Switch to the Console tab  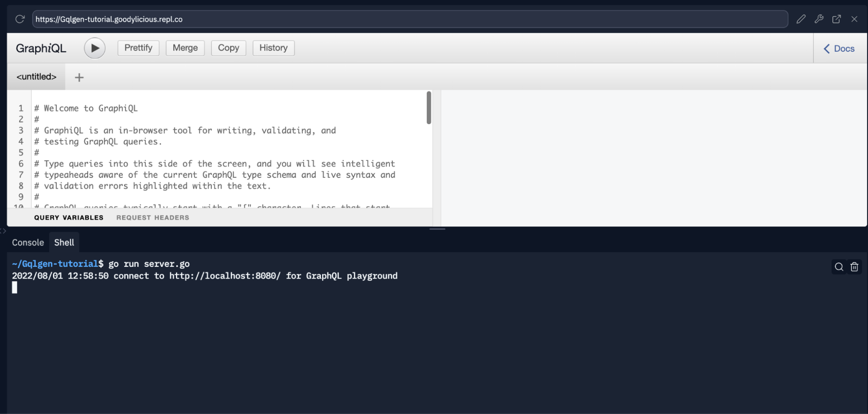(27, 242)
